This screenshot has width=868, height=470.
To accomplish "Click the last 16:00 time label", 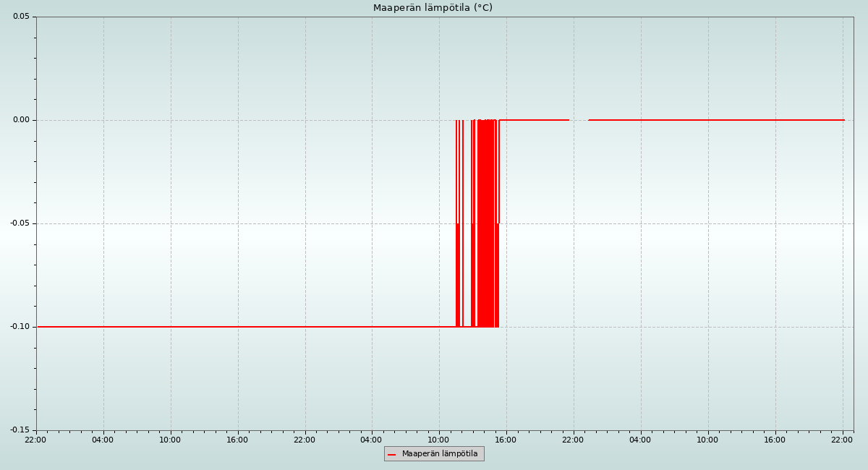I will [775, 440].
